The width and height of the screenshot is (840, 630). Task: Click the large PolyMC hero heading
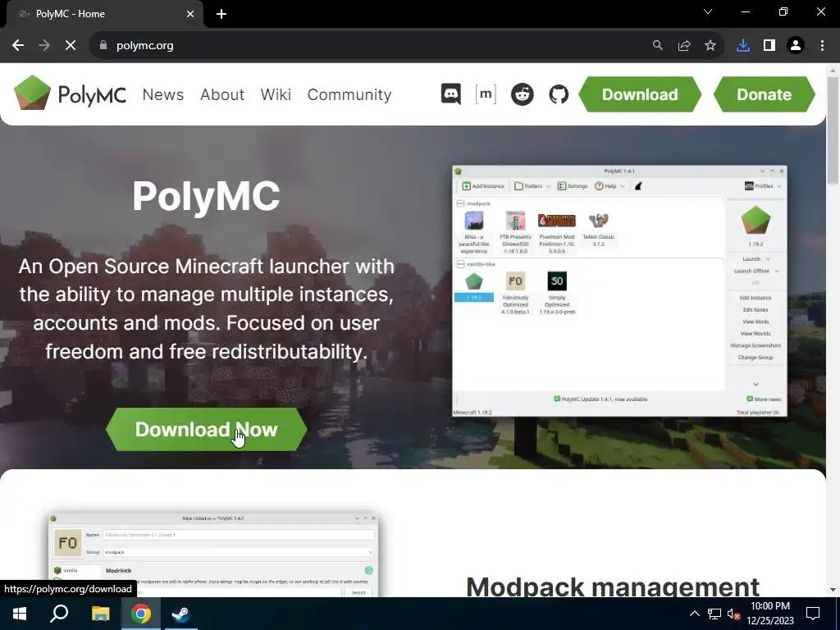[x=206, y=196]
